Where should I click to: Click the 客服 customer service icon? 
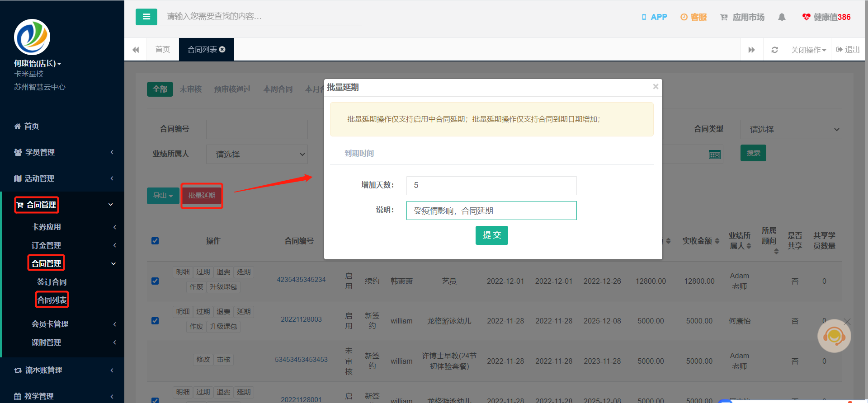693,17
